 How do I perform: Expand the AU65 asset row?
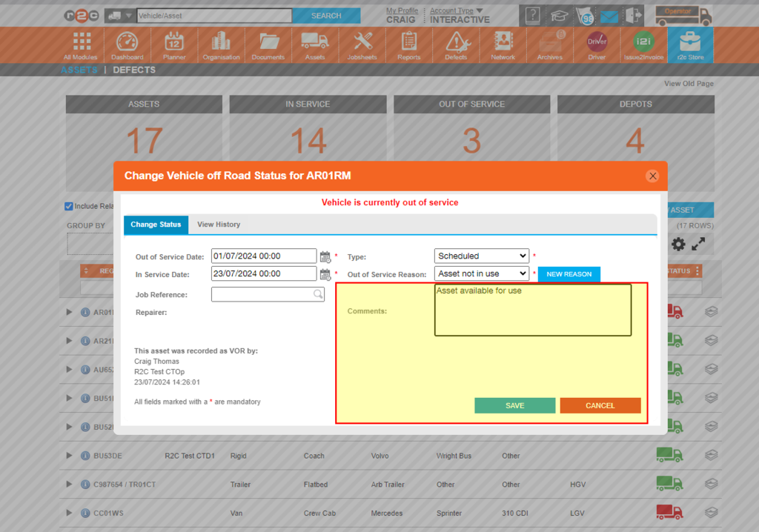click(x=69, y=369)
